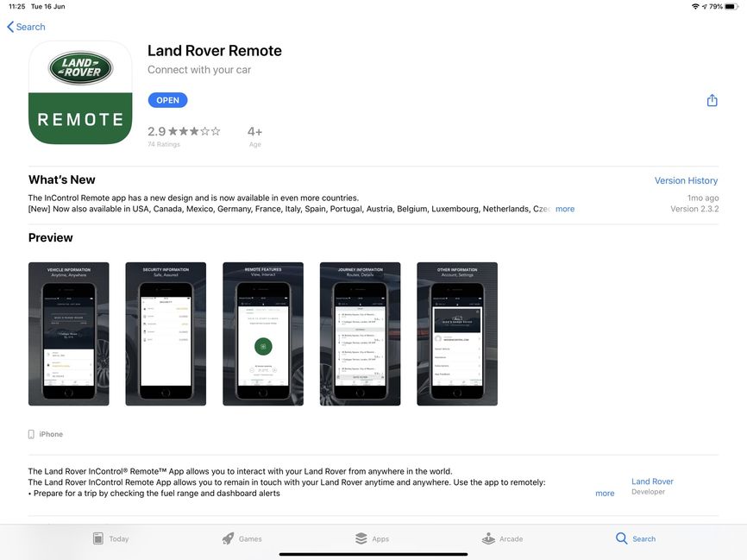Switch to the Search tab
The height and width of the screenshot is (560, 747).
point(636,538)
